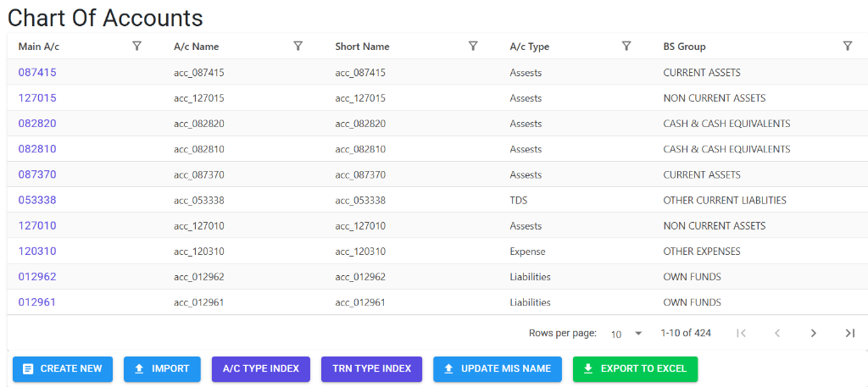Image resolution: width=868 pixels, height=387 pixels.
Task: Open account 053338 link
Action: coord(37,200)
